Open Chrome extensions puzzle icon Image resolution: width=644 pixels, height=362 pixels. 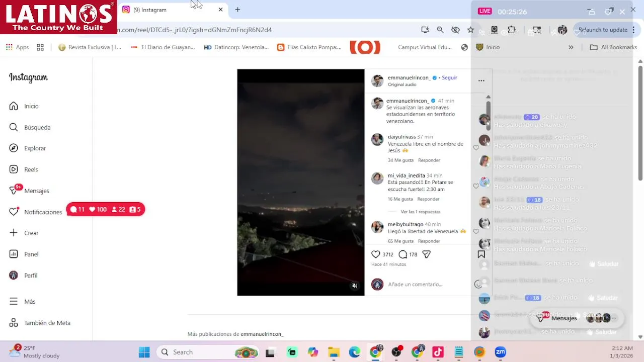pyautogui.click(x=512, y=30)
